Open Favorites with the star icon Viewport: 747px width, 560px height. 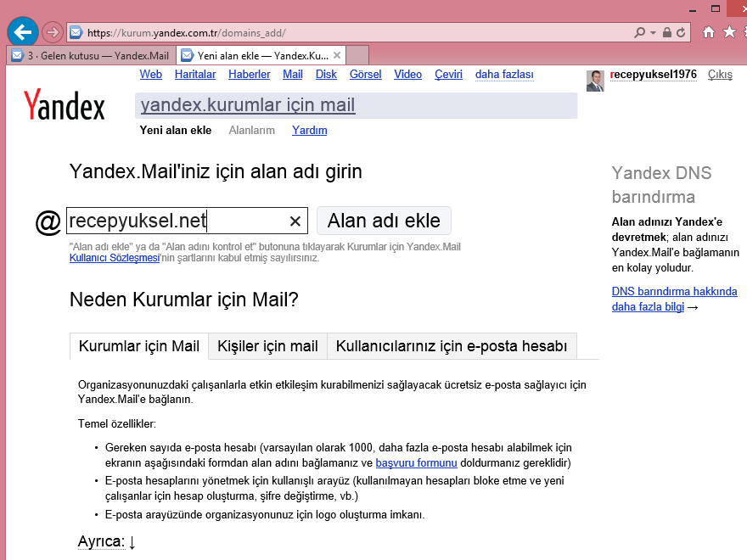tap(729, 32)
